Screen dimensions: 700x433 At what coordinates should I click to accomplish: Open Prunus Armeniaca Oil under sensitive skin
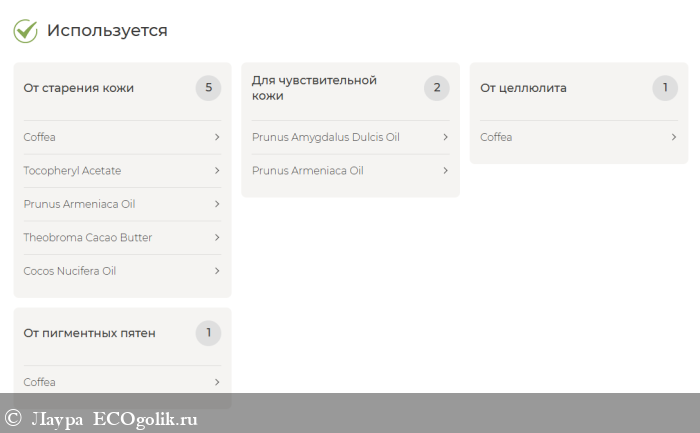pyautogui.click(x=307, y=171)
